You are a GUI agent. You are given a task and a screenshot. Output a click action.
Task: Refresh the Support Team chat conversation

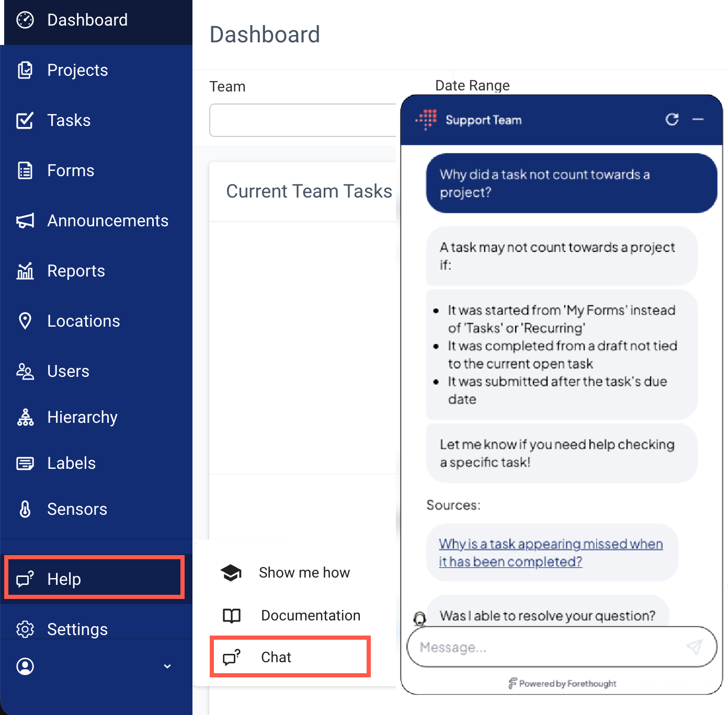click(672, 120)
